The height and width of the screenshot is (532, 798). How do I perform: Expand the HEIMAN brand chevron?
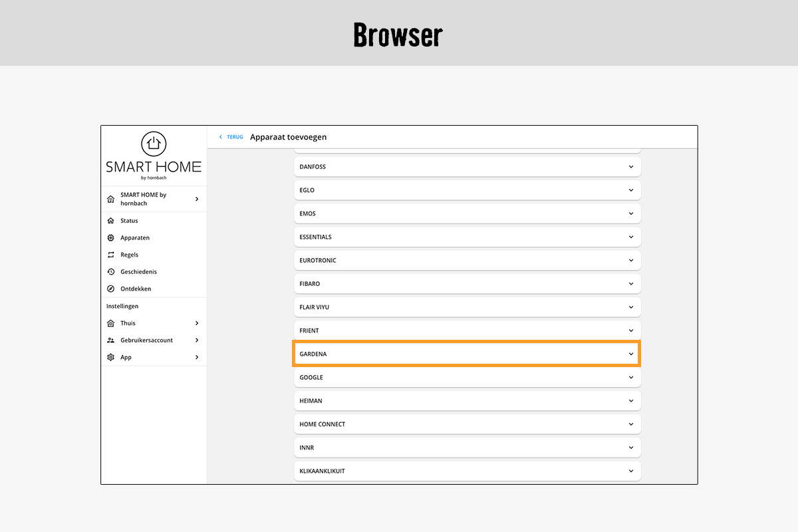click(631, 401)
